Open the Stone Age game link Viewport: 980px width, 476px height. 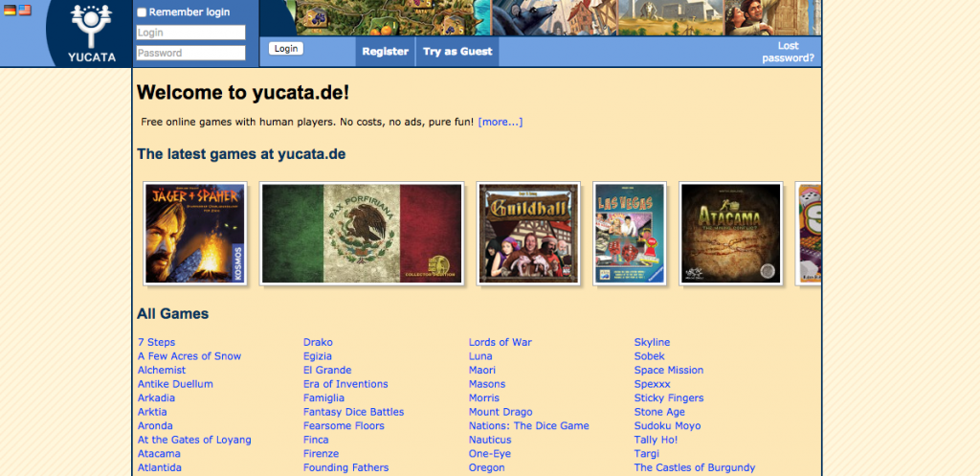[659, 412]
